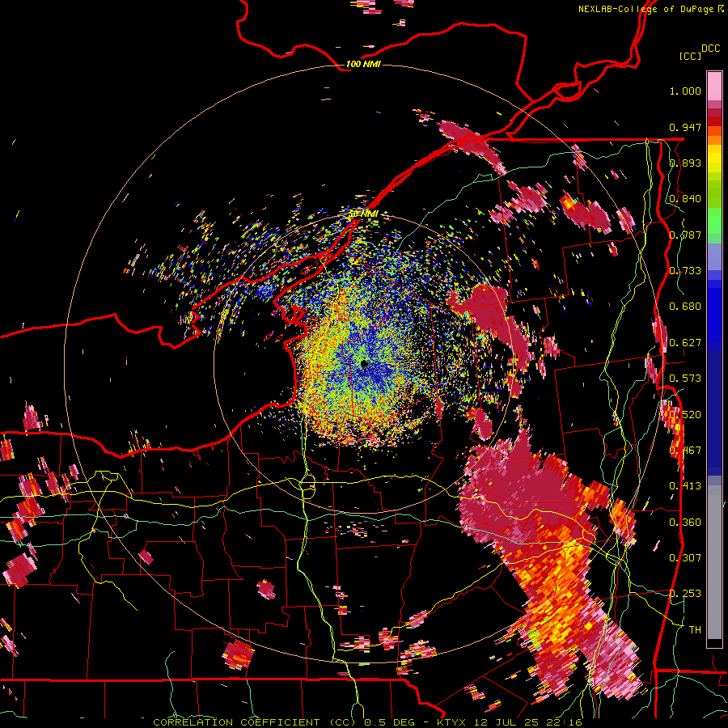Select the 0.413 scale value

click(685, 486)
